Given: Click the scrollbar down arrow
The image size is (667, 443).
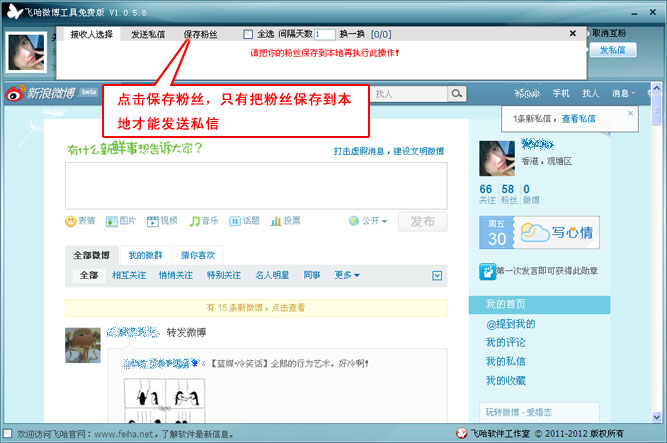Looking at the screenshot, I should point(656,417).
